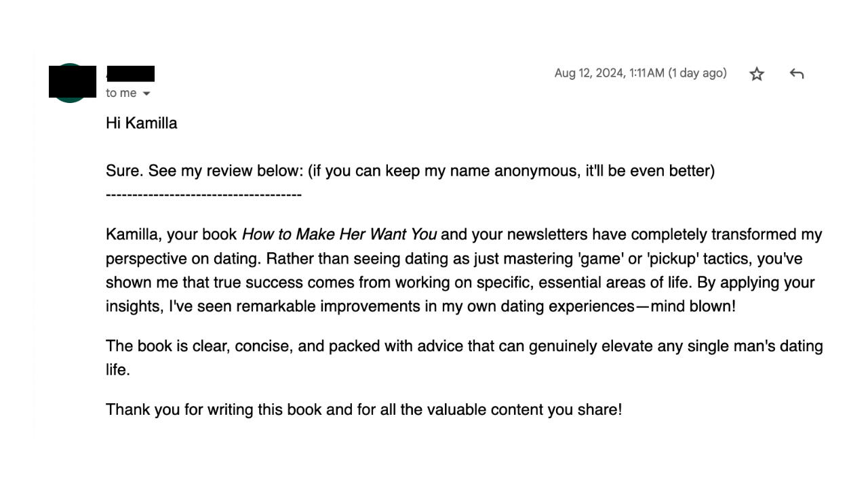
Task: Click the quoted word 'game'
Action: click(598, 259)
